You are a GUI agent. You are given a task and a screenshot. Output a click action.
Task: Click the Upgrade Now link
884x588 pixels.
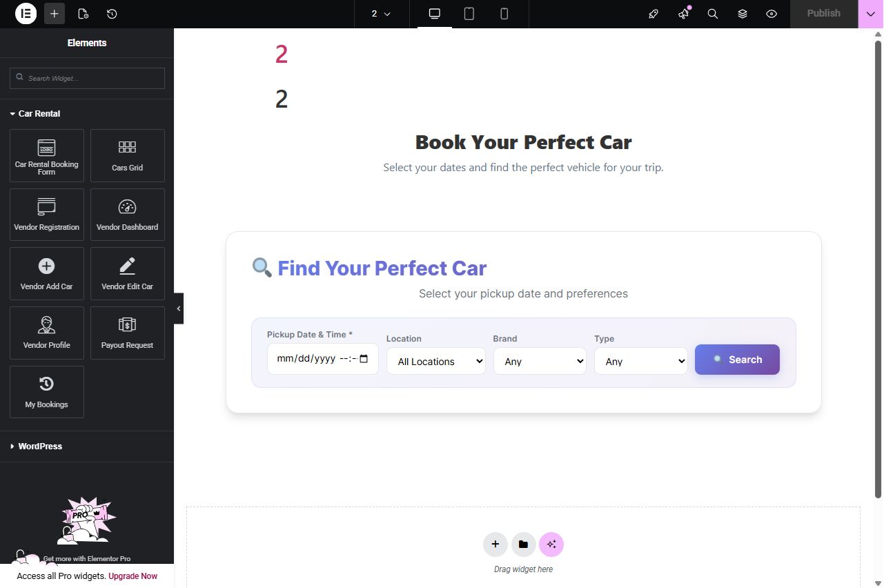pyautogui.click(x=132, y=576)
